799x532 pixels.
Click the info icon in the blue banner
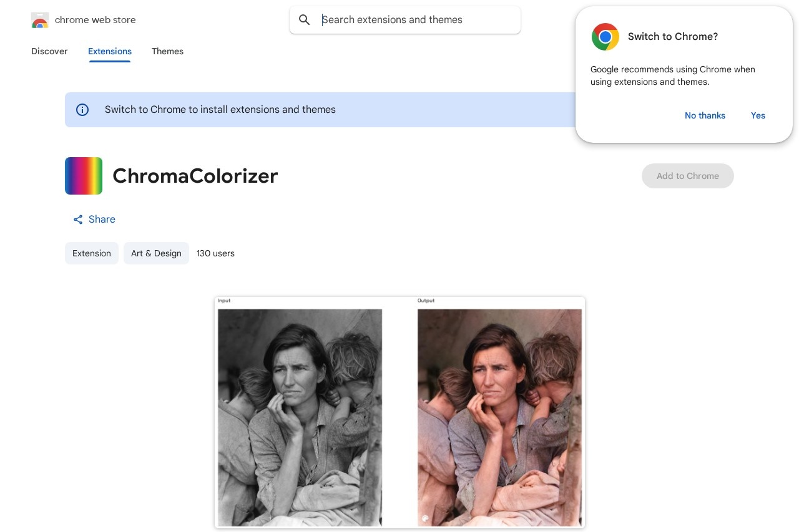pyautogui.click(x=82, y=110)
